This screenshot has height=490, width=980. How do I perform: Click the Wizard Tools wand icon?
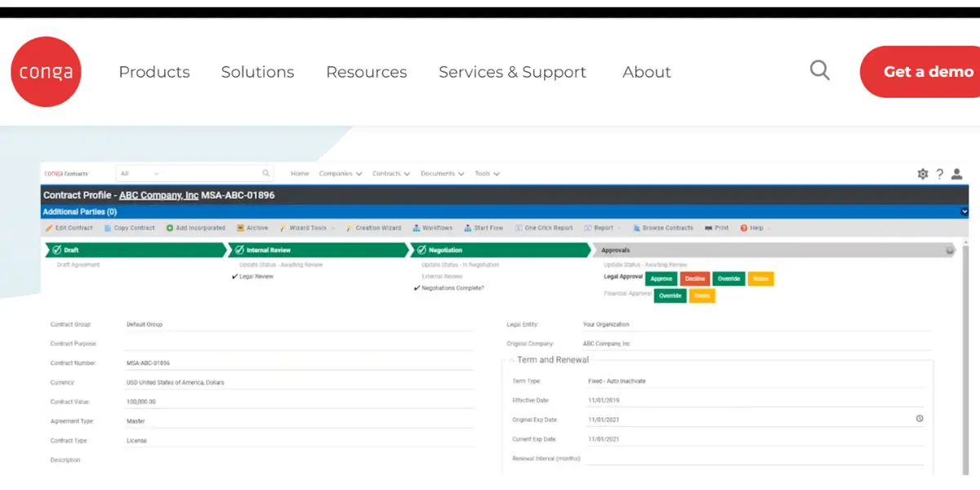coord(283,228)
